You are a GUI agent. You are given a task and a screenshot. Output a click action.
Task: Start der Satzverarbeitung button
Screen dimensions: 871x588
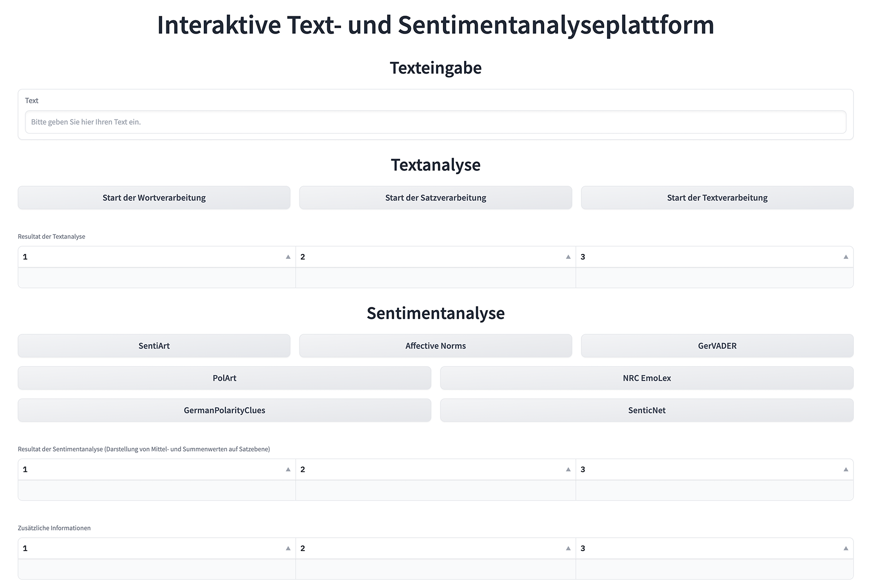tap(435, 198)
